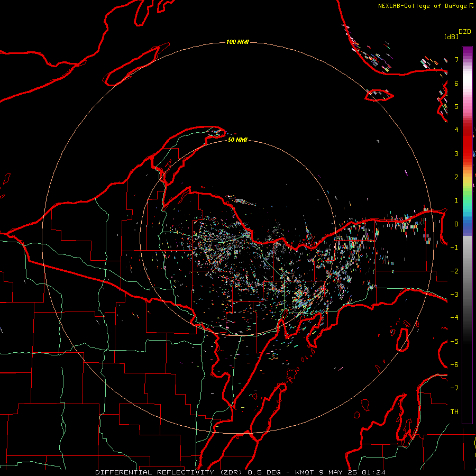Click the 7 value on the color scale
Viewport: 476px width, 476px height.
coord(456,59)
